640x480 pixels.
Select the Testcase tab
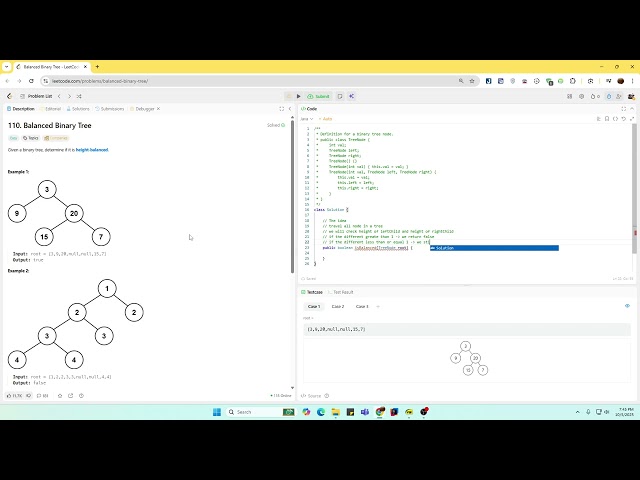point(312,292)
